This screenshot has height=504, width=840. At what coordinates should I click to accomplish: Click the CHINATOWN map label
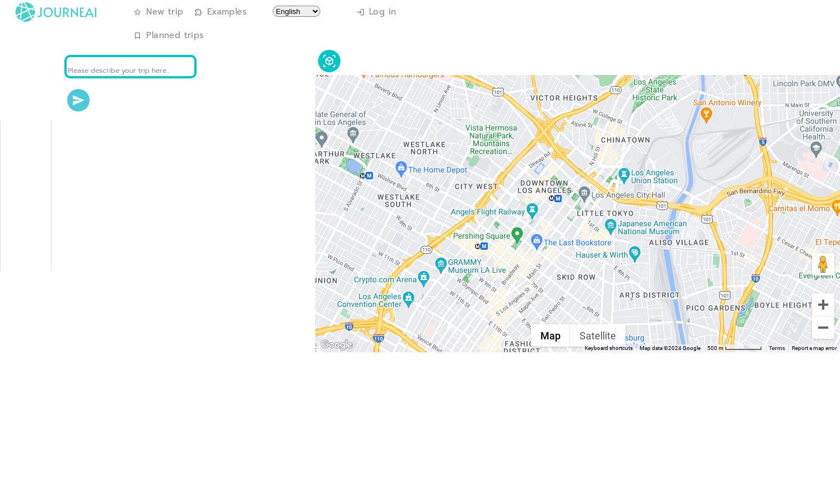pyautogui.click(x=626, y=140)
